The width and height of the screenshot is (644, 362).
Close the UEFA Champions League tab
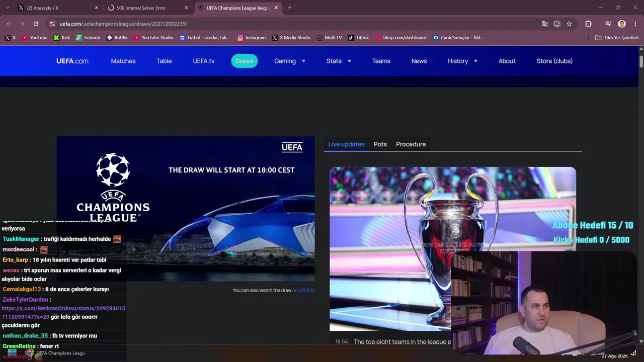276,8
